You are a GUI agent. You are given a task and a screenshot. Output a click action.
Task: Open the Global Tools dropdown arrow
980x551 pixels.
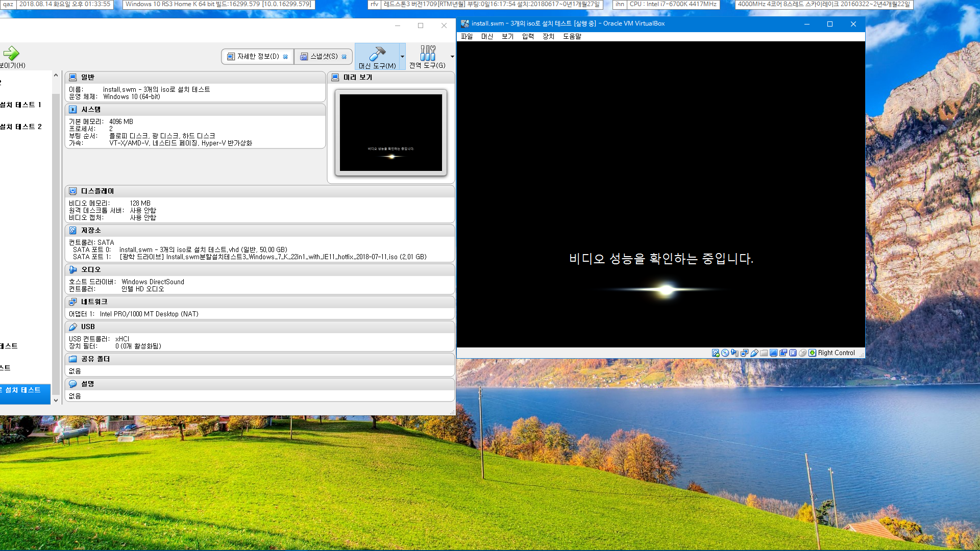pos(452,57)
